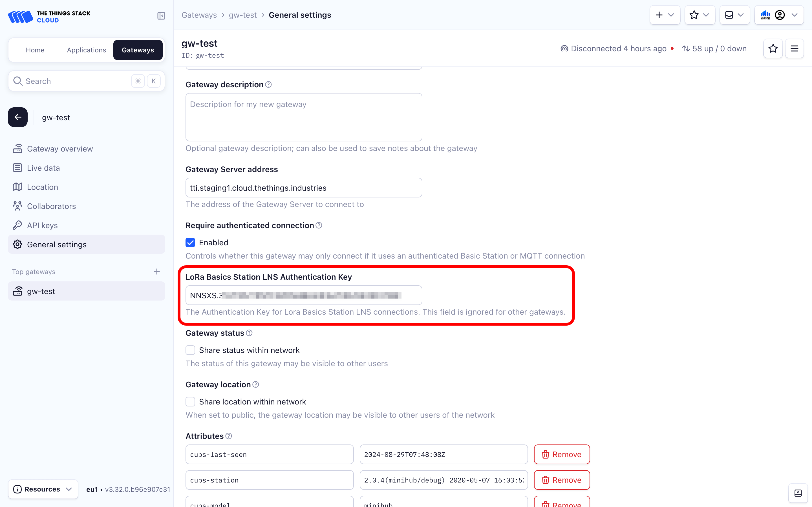Click the back arrow for gw-test
The width and height of the screenshot is (812, 507).
click(x=18, y=117)
